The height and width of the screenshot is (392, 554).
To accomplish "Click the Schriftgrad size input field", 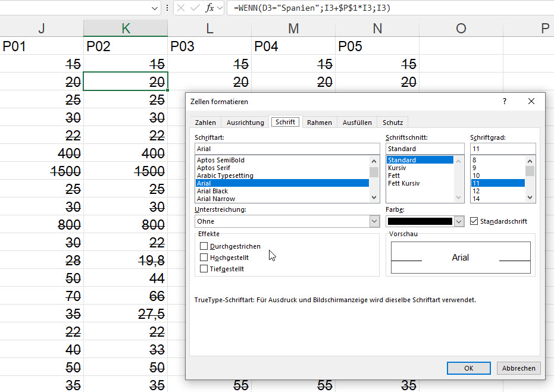I will [x=503, y=149].
